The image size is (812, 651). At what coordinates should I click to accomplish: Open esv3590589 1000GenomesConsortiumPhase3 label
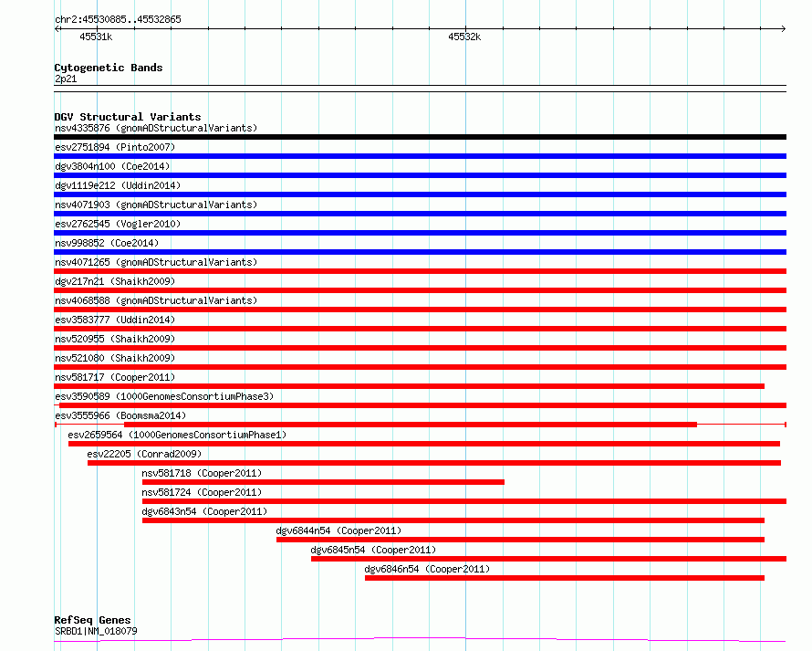(164, 396)
